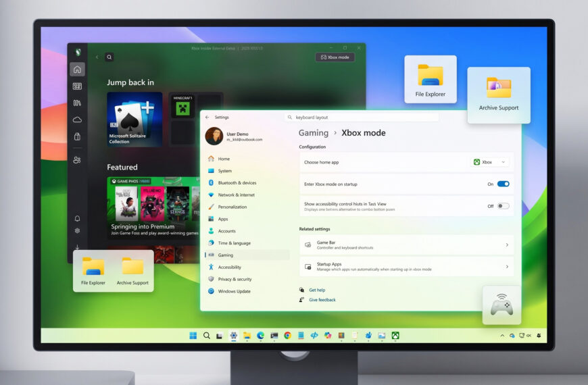Viewport: 588px width, 385px height.
Task: Open settings gear in the Xbox app sidebar
Action: 77,231
